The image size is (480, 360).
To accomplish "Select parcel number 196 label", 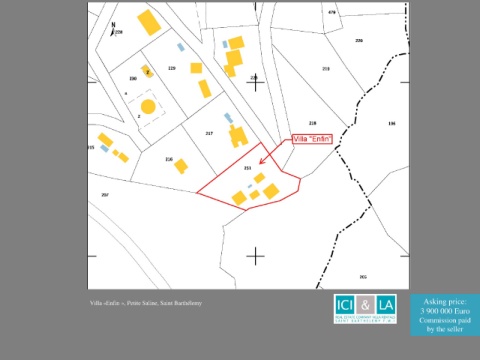I will [392, 124].
